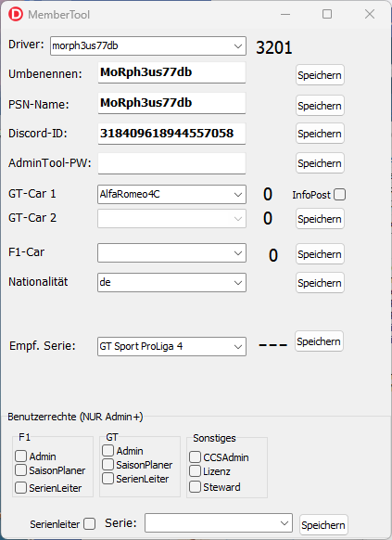
Task: Click into the AdminTool-PW input field
Action: [x=171, y=163]
